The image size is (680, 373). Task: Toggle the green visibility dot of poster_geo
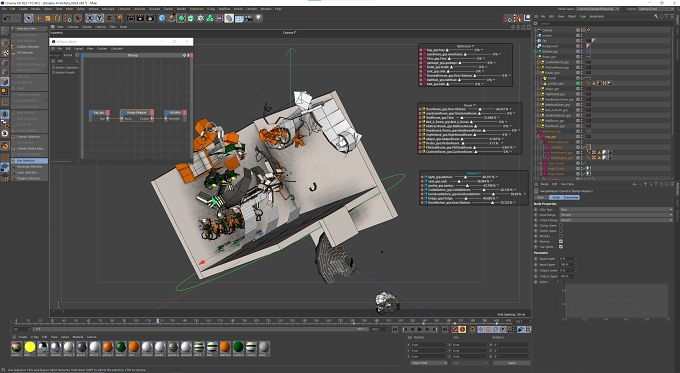pyautogui.click(x=578, y=83)
